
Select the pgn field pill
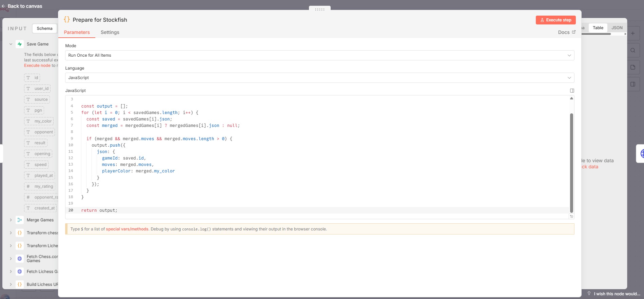coord(34,110)
